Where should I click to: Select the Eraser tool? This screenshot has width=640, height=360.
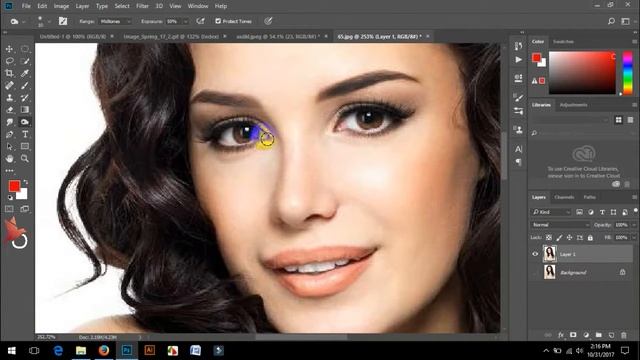coord(9,110)
